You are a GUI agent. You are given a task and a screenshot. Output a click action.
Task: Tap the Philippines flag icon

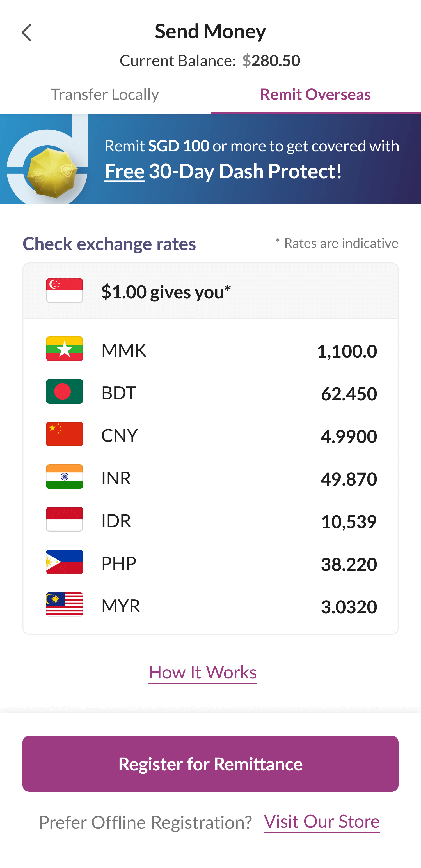[x=65, y=562]
